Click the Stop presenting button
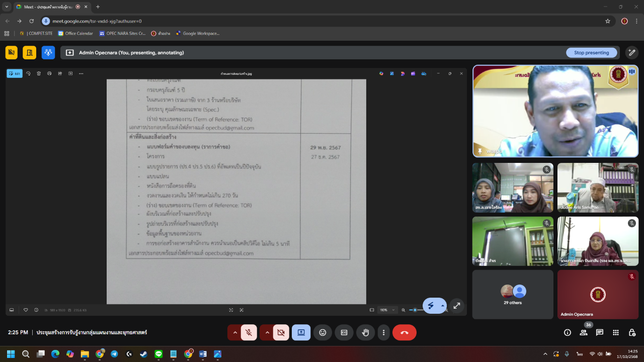 point(591,53)
